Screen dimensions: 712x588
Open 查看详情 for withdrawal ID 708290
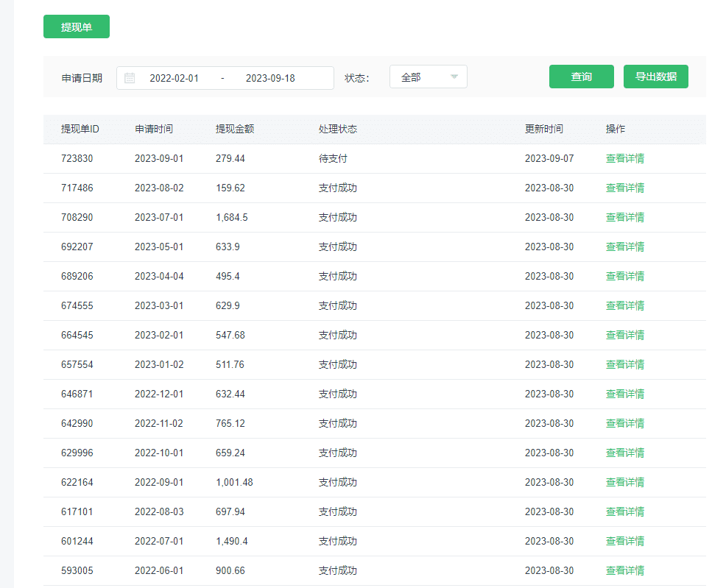[624, 217]
